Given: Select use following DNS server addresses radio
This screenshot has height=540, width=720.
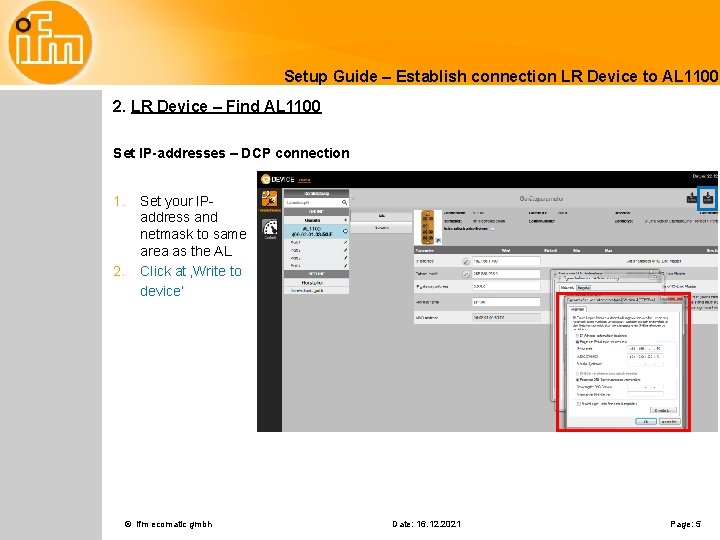Looking at the screenshot, I should pos(578,380).
